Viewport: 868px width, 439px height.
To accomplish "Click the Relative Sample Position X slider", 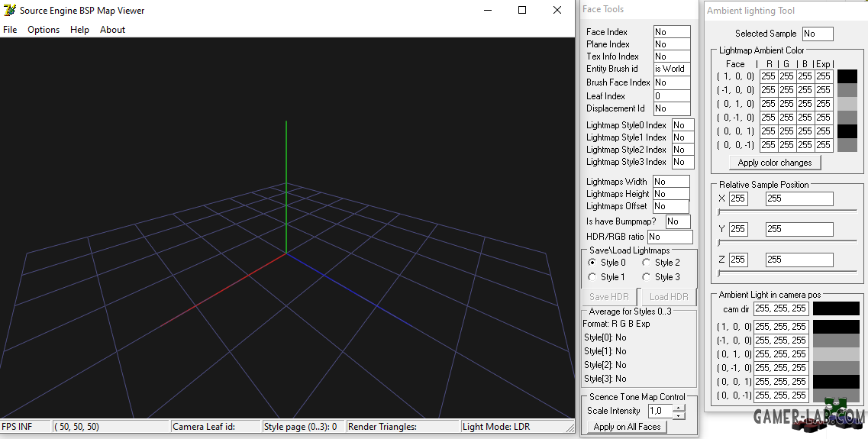I will (787, 212).
